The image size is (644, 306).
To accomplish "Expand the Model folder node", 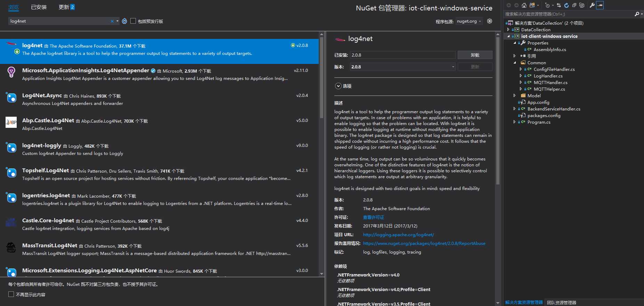I will (515, 96).
